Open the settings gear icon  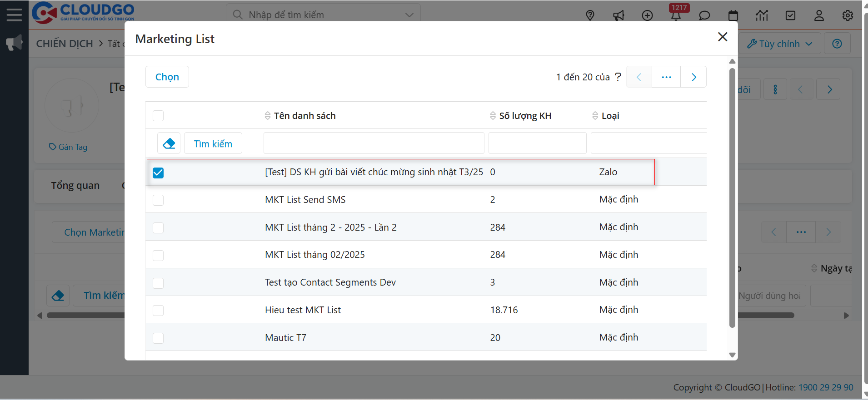point(848,15)
